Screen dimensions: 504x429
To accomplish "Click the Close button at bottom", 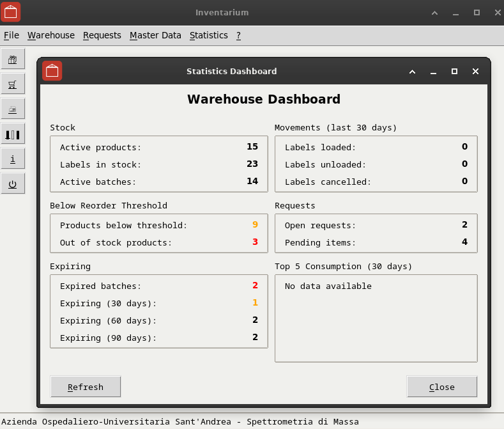I will pos(441,387).
